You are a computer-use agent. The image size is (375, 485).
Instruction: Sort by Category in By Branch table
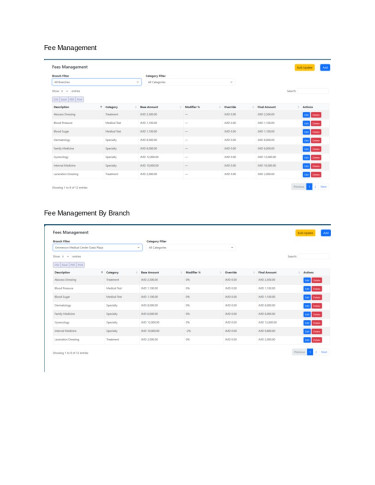122,272
